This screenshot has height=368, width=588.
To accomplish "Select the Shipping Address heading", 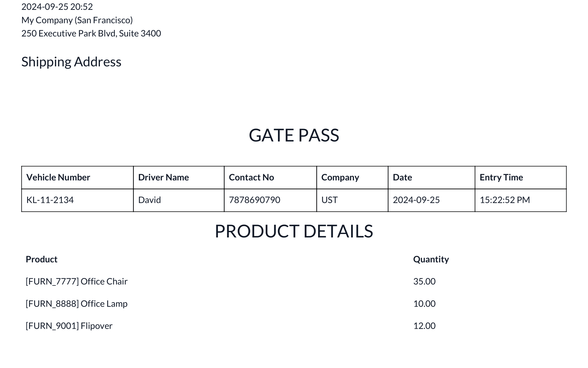I will [x=71, y=62].
